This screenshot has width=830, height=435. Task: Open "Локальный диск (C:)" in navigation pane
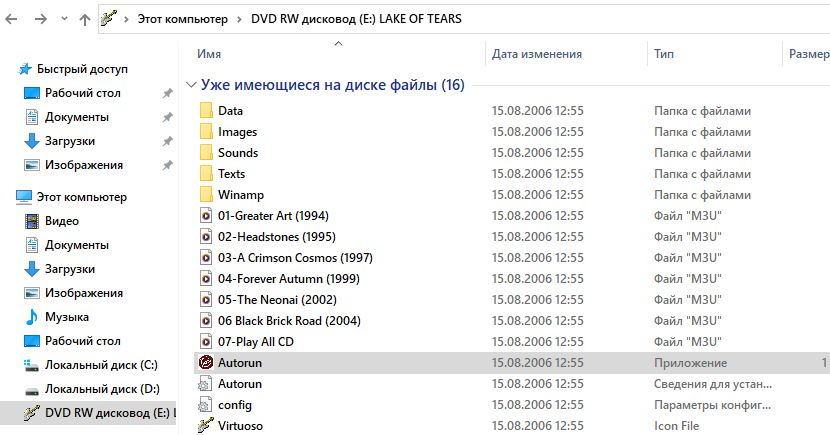101,365
